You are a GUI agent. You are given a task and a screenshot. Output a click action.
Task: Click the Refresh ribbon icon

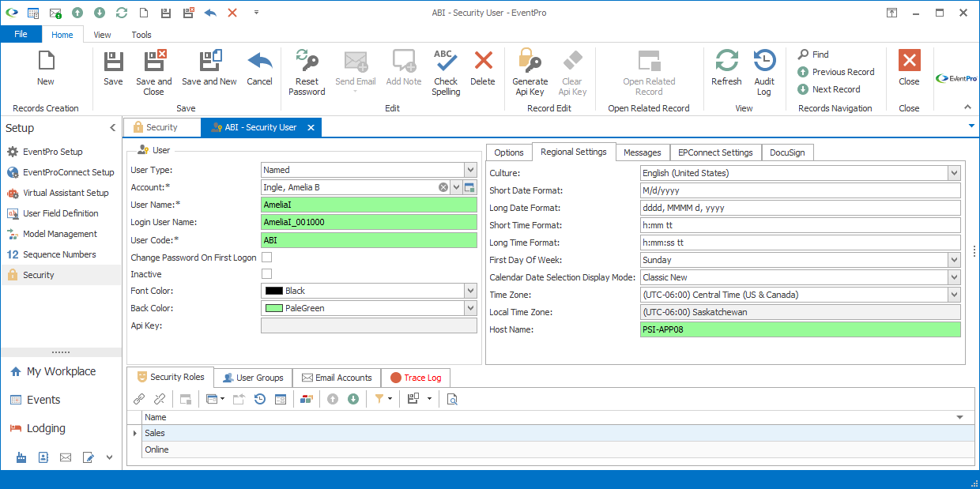click(x=726, y=61)
